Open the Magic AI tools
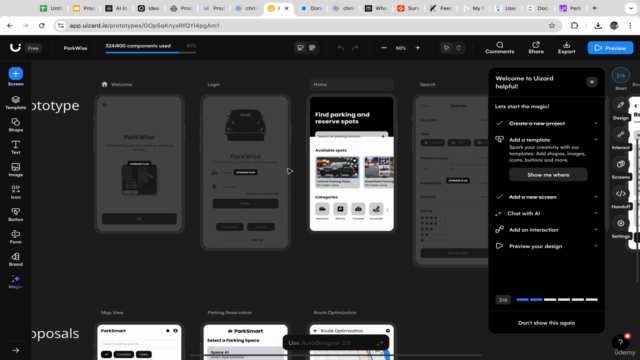This screenshot has height=360, width=640. 16,282
